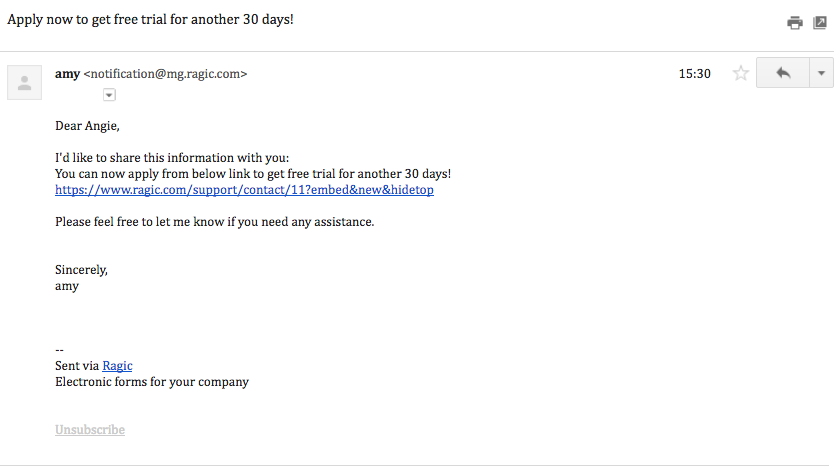
Task: Click the email subject line text
Action: tap(150, 20)
